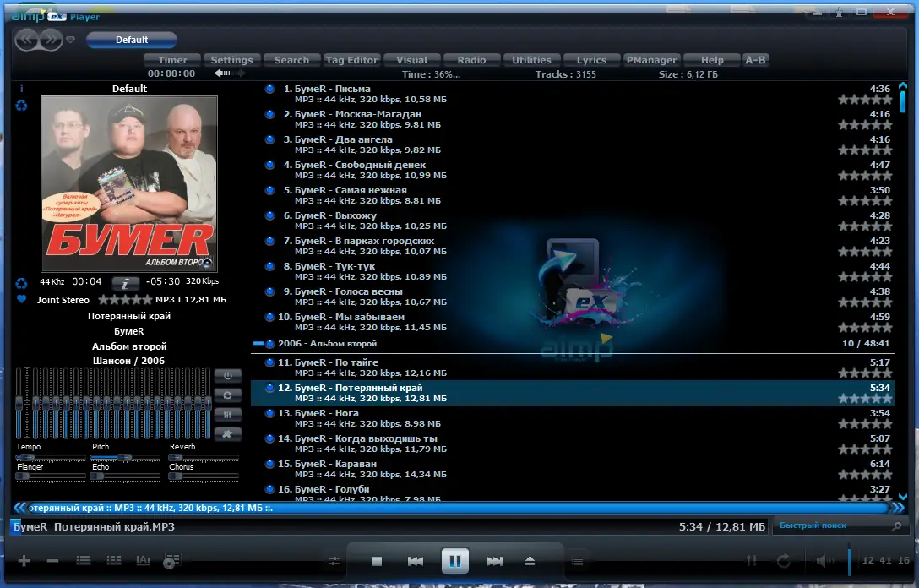Select track '1. БумеR - Письма'

pyautogui.click(x=572, y=94)
